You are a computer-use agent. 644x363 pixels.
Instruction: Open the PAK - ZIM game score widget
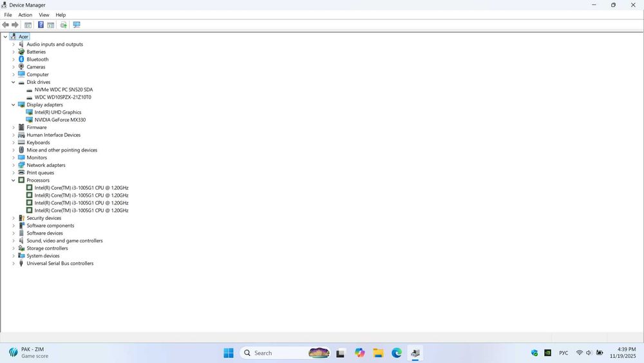pyautogui.click(x=28, y=353)
